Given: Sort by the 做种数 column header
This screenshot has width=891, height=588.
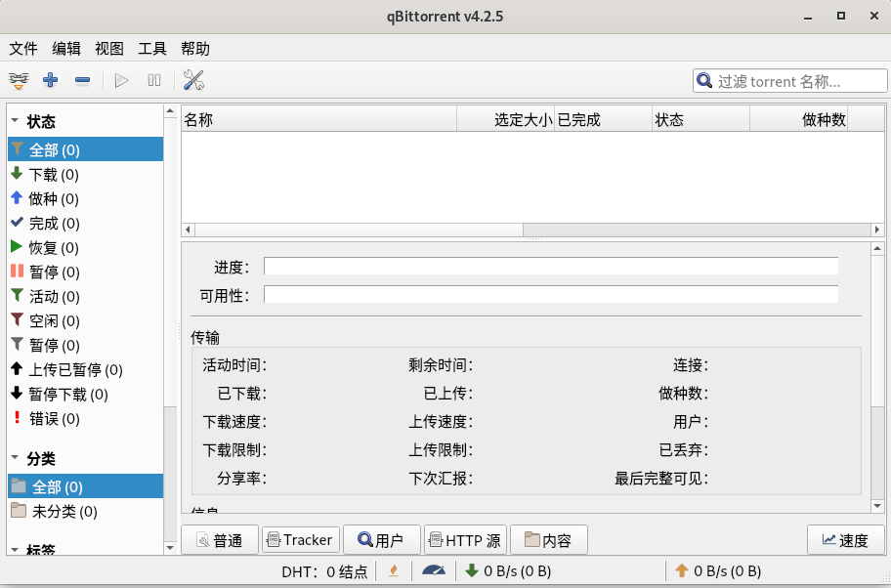Looking at the screenshot, I should (799, 120).
